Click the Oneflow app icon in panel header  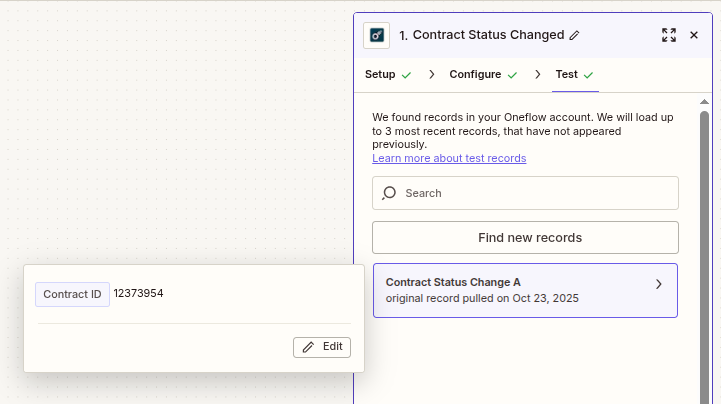click(x=377, y=35)
